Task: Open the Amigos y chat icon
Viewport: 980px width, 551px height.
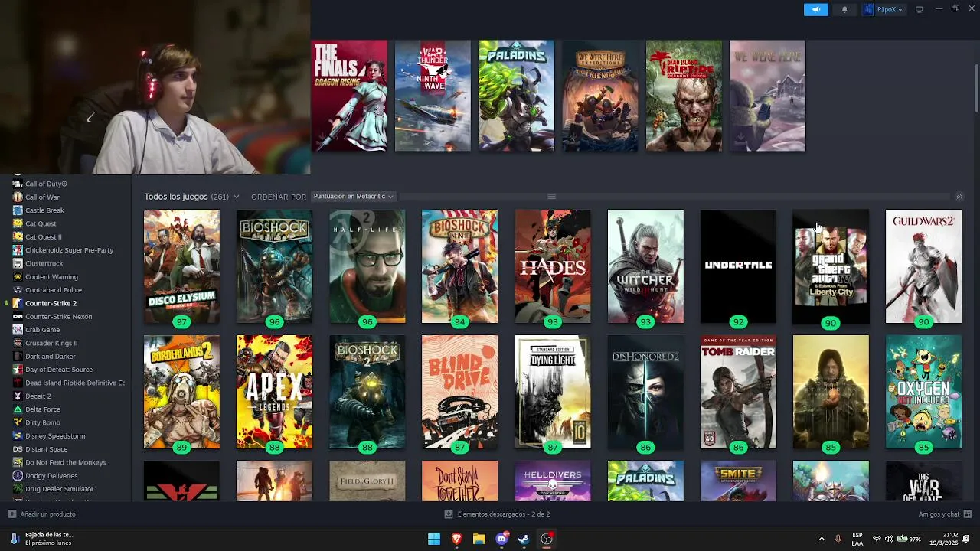Action: coord(968,514)
